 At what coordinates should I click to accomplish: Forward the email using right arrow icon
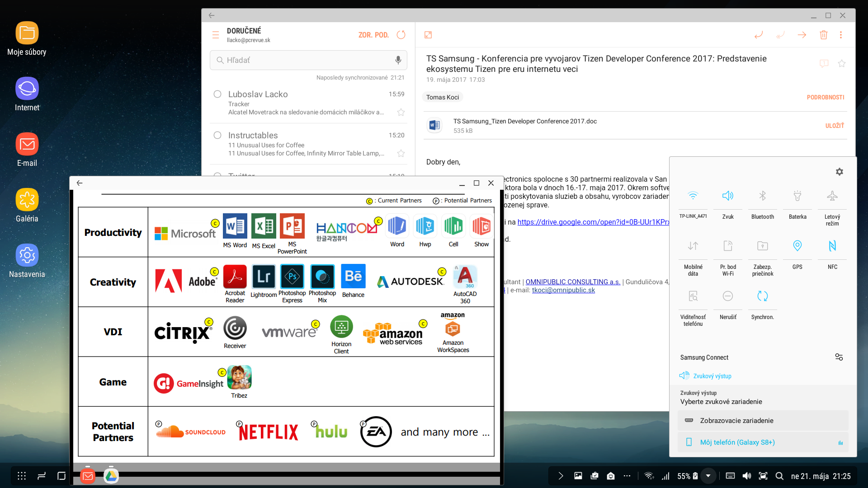802,35
